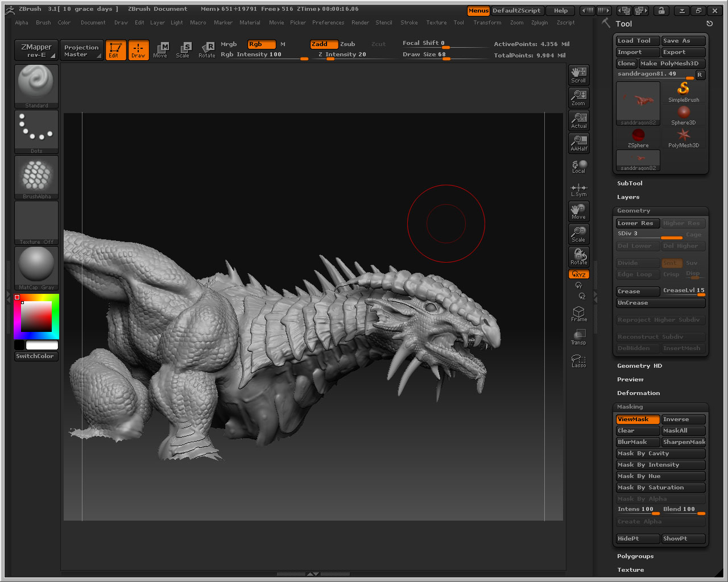Open the Brush menu
This screenshot has height=582, width=728.
tap(43, 23)
